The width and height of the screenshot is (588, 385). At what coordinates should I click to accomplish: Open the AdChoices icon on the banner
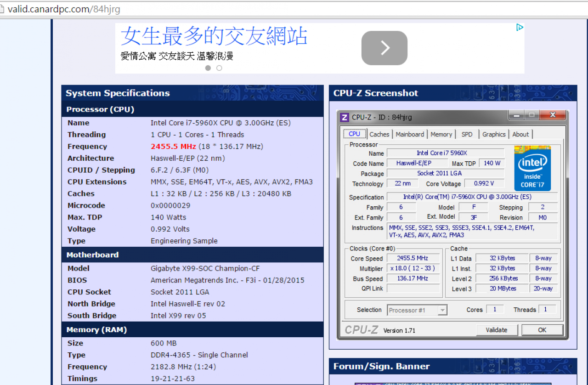coord(520,28)
